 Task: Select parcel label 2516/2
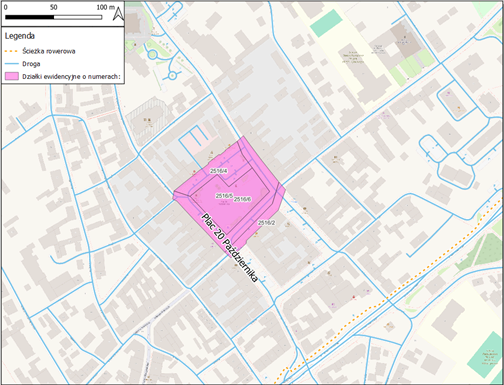pyautogui.click(x=266, y=223)
